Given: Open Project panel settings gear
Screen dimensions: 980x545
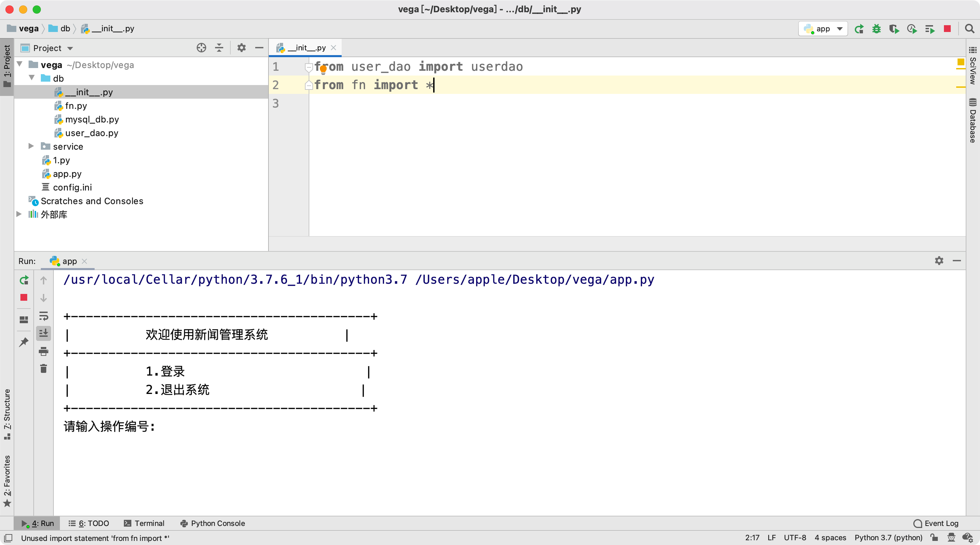Looking at the screenshot, I should 242,48.
